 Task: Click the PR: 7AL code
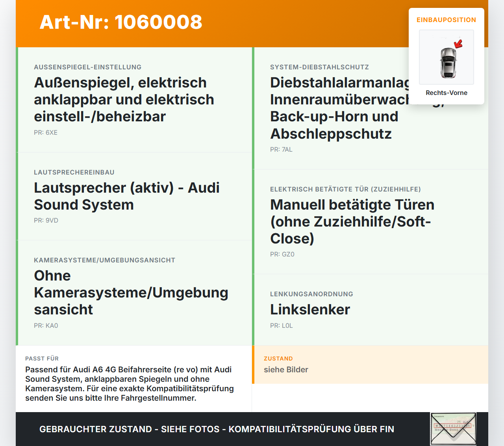281,149
